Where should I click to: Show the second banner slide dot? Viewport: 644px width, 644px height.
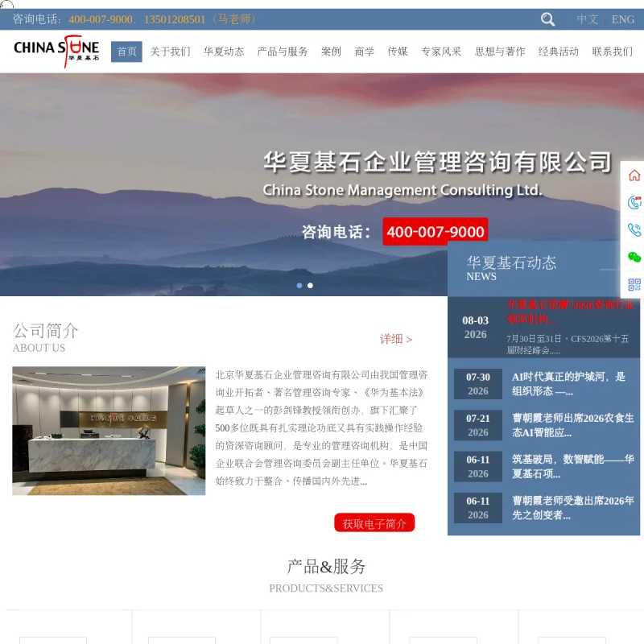310,286
